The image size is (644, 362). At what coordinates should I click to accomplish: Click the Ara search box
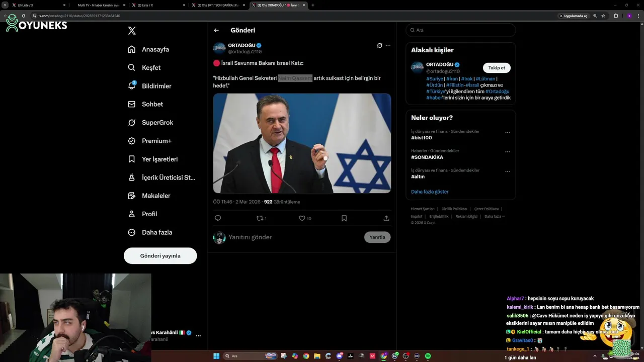[461, 30]
